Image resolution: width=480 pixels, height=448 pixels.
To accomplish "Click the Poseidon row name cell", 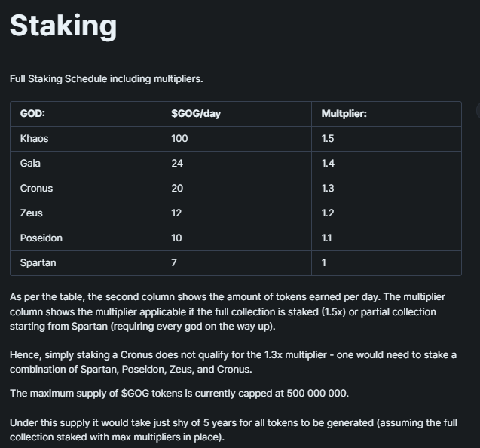I will 85,238.
